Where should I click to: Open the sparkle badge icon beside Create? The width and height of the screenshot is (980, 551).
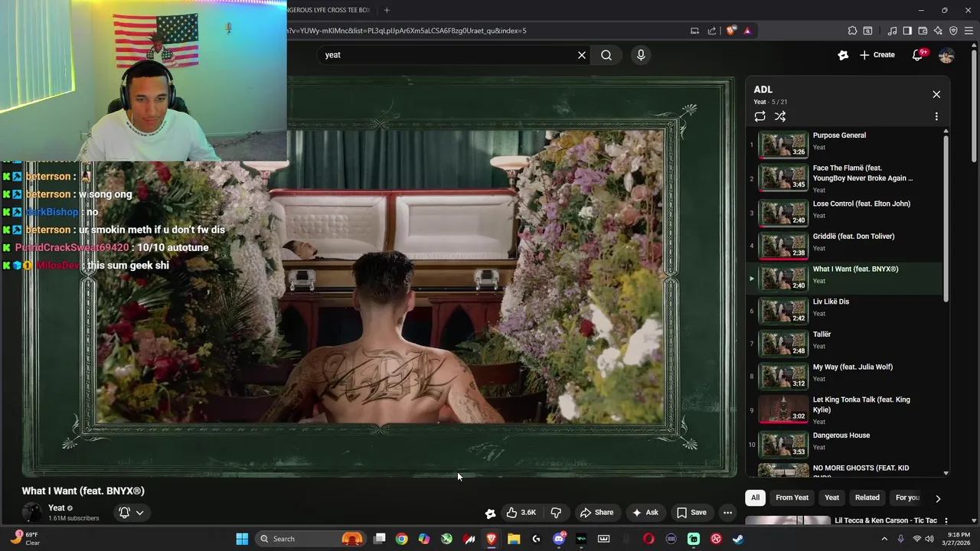[843, 55]
